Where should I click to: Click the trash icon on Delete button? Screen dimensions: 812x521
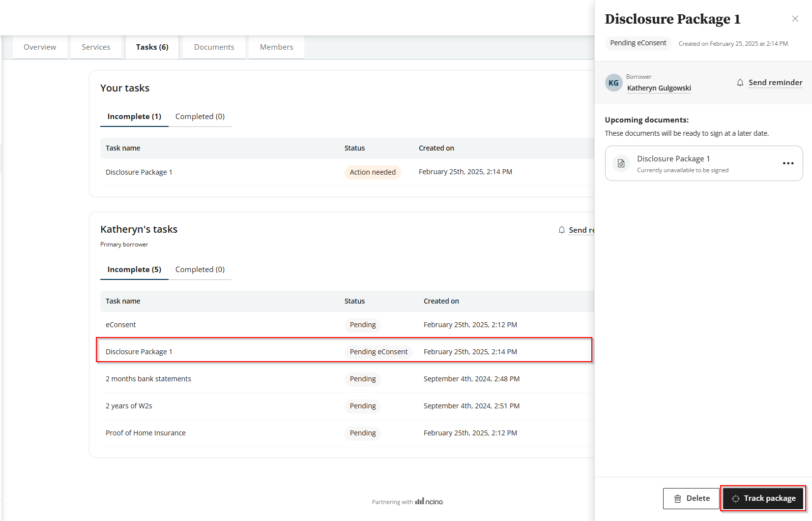677,498
